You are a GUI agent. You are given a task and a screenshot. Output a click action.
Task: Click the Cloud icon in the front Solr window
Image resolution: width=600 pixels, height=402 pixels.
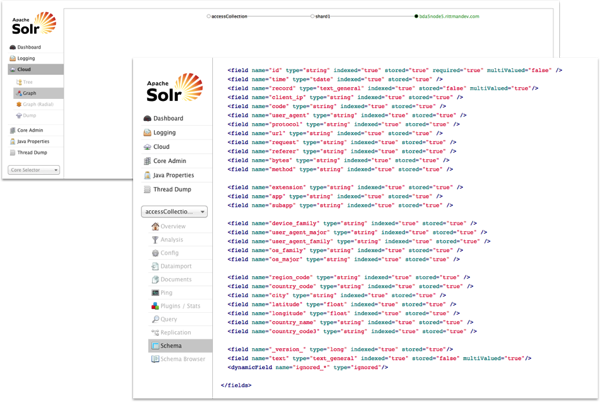click(x=147, y=147)
